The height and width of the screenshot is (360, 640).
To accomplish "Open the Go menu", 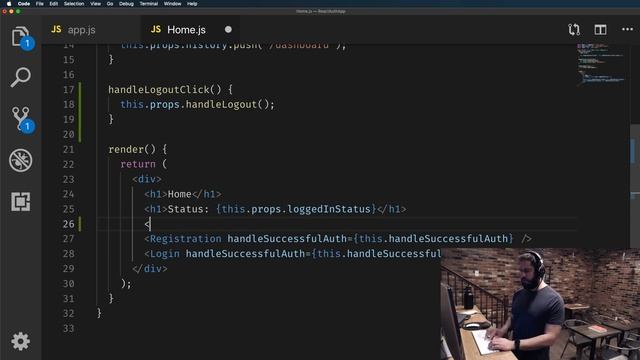I will tap(110, 4).
